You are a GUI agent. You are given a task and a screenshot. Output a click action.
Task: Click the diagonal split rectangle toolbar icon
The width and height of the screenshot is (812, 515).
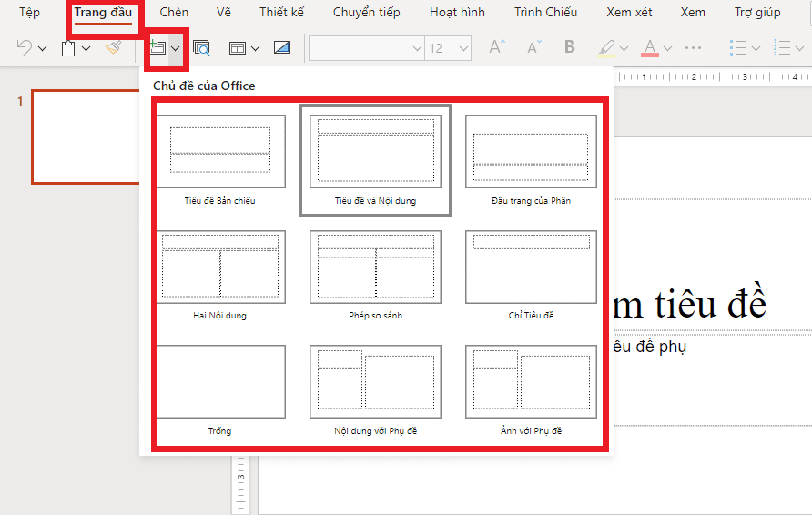click(282, 48)
